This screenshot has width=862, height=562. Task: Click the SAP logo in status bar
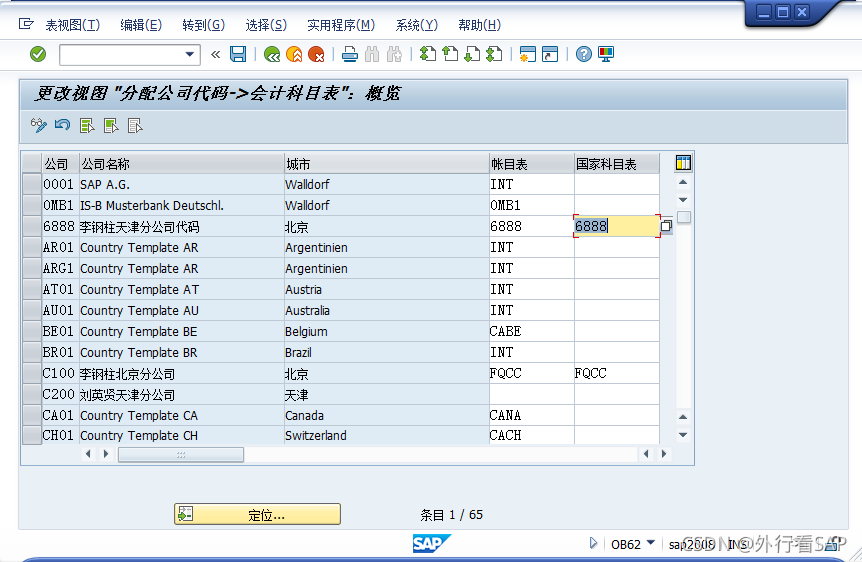click(x=432, y=543)
